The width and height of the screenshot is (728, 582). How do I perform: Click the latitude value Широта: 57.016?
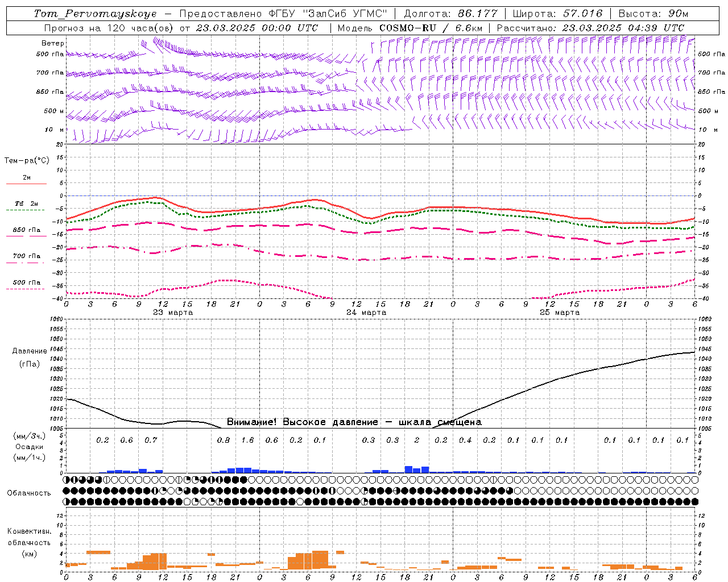(558, 14)
